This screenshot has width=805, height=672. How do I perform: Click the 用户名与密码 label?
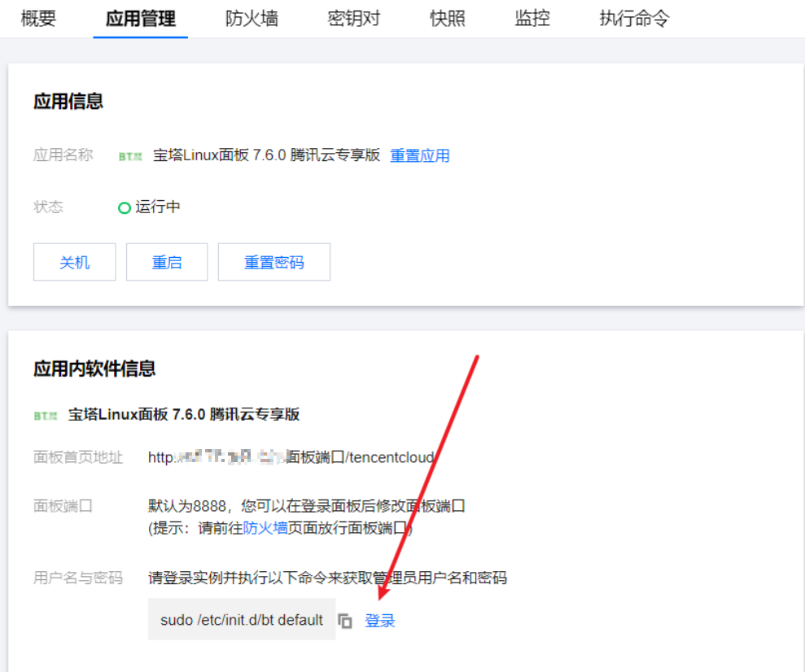click(x=78, y=578)
